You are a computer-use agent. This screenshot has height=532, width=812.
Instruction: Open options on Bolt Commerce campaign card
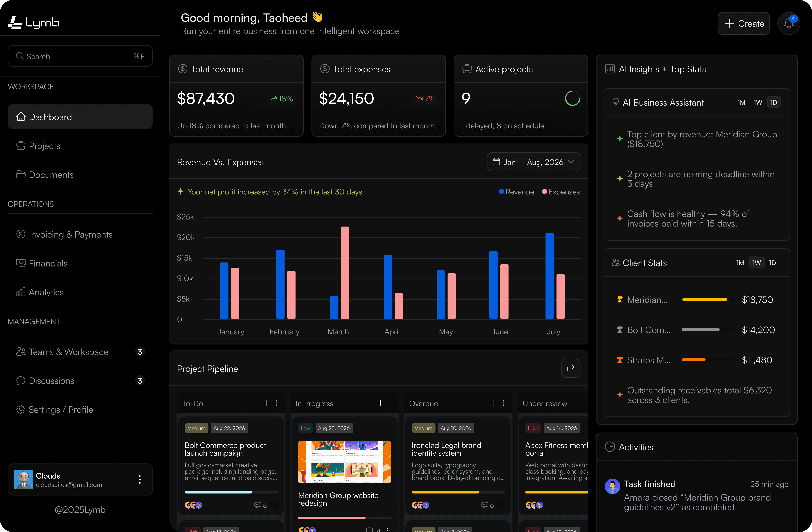[x=274, y=505]
